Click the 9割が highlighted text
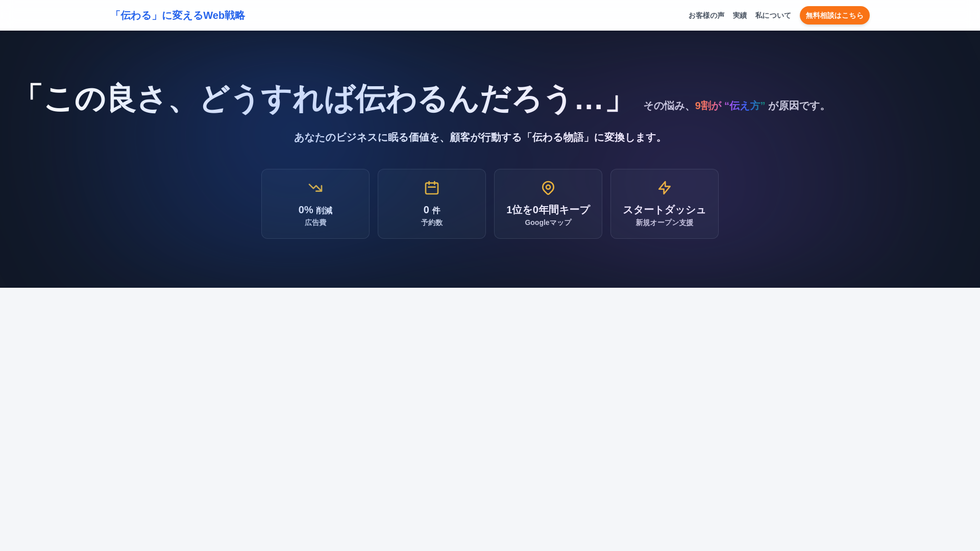 point(708,106)
